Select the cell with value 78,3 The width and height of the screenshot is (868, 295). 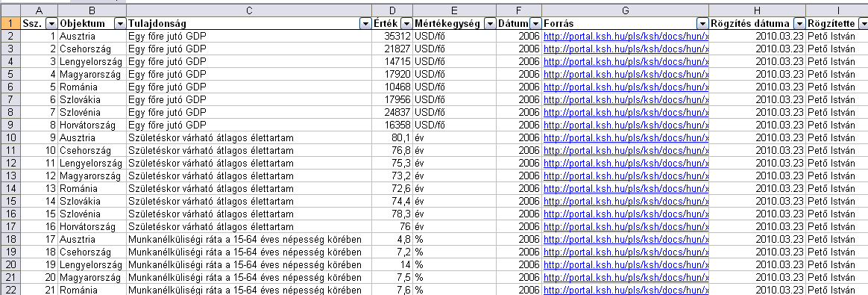pos(392,214)
